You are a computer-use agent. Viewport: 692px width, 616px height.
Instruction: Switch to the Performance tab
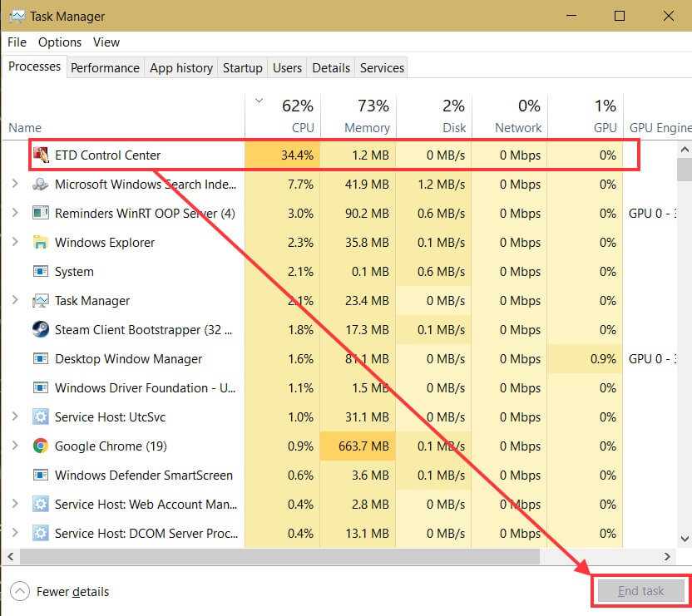105,68
